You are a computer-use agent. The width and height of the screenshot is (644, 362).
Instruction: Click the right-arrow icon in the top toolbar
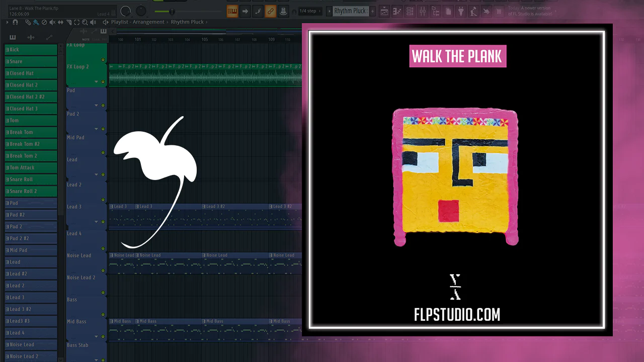pyautogui.click(x=245, y=11)
